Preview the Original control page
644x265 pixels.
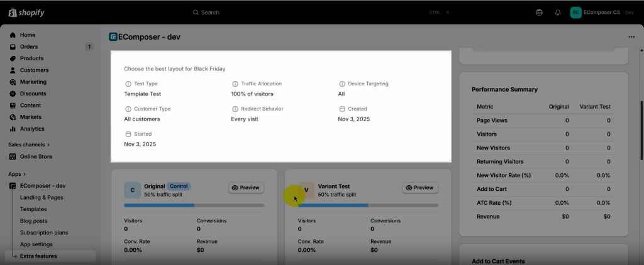tap(247, 188)
